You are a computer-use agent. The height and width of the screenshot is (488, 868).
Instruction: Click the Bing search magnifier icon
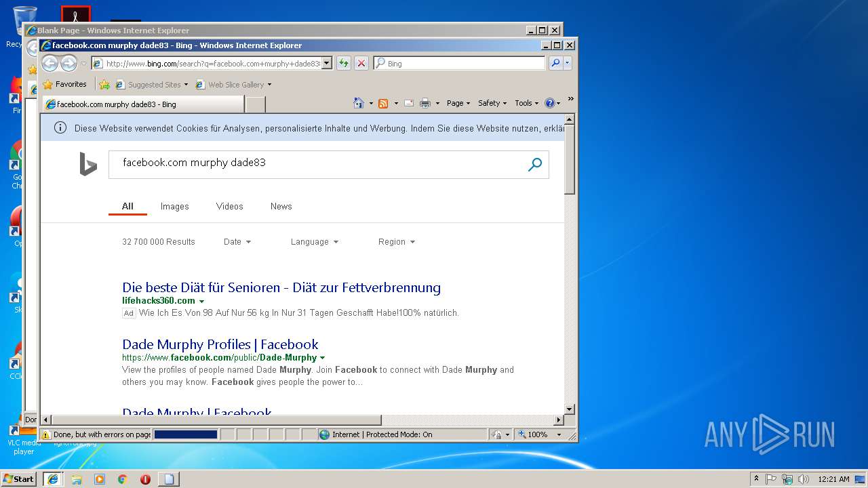coord(535,164)
